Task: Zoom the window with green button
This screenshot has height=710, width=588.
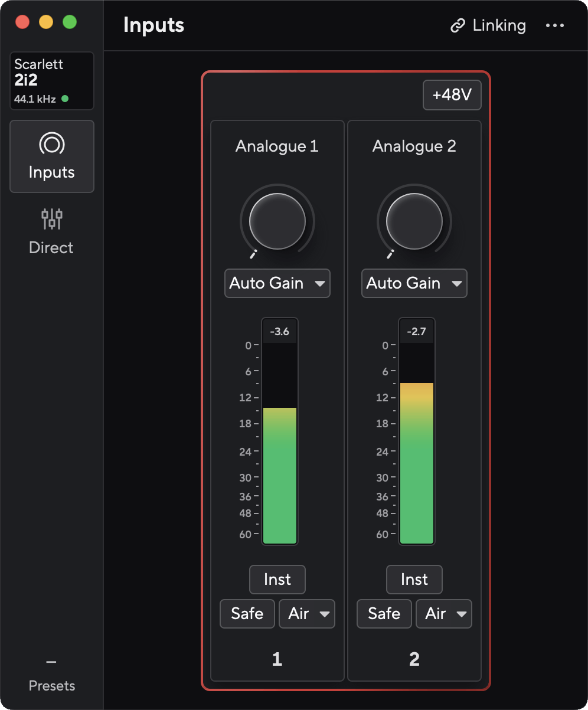Action: tap(70, 22)
